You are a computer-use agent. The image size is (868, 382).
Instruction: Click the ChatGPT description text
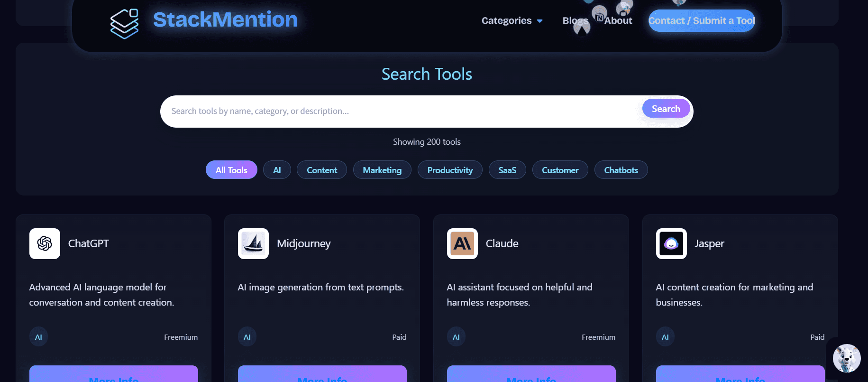101,295
